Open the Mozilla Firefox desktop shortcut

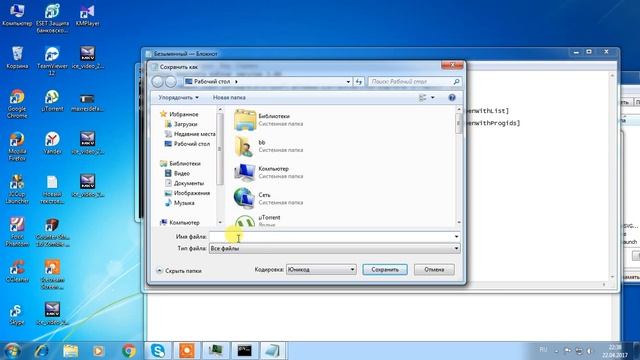tap(17, 146)
